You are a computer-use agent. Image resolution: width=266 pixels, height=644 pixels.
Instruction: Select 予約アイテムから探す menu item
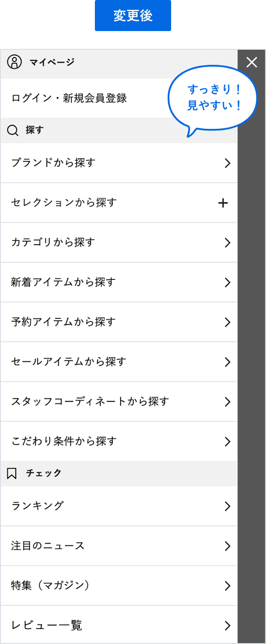click(x=63, y=322)
